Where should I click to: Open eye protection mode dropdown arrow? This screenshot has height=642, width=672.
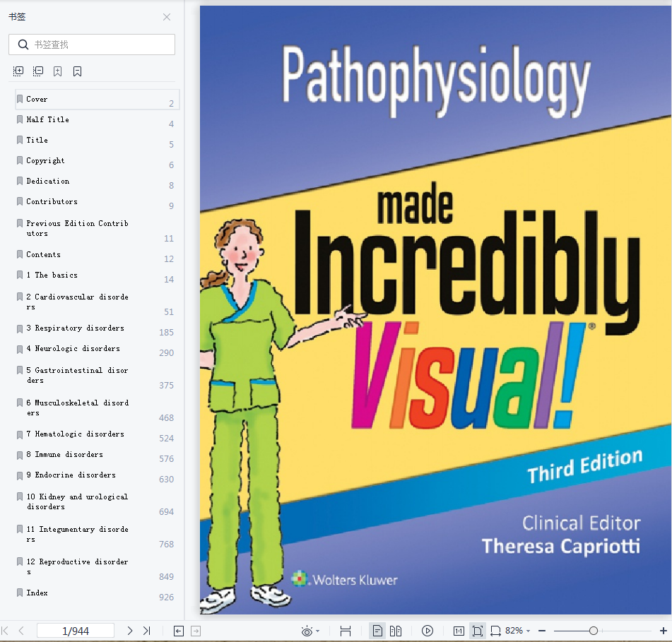[x=317, y=631]
